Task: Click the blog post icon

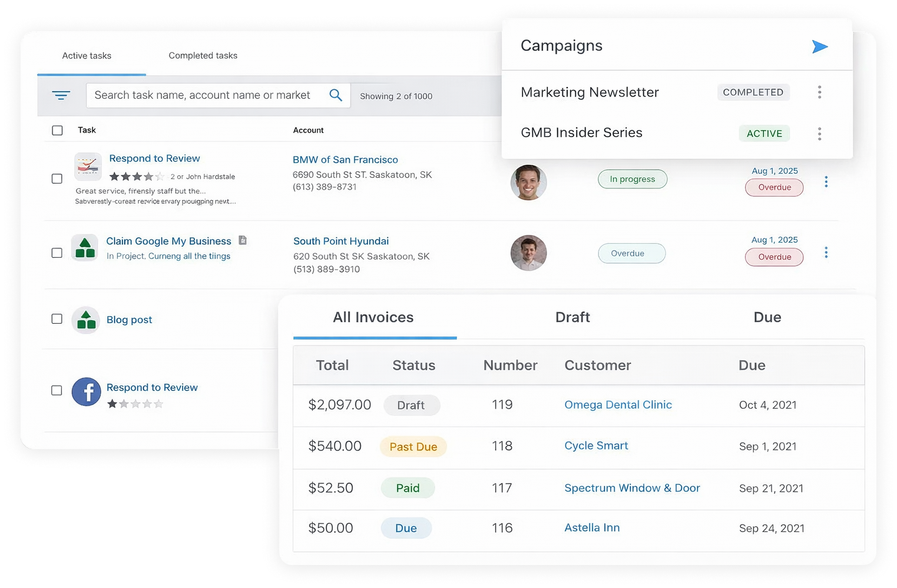Action: [86, 320]
